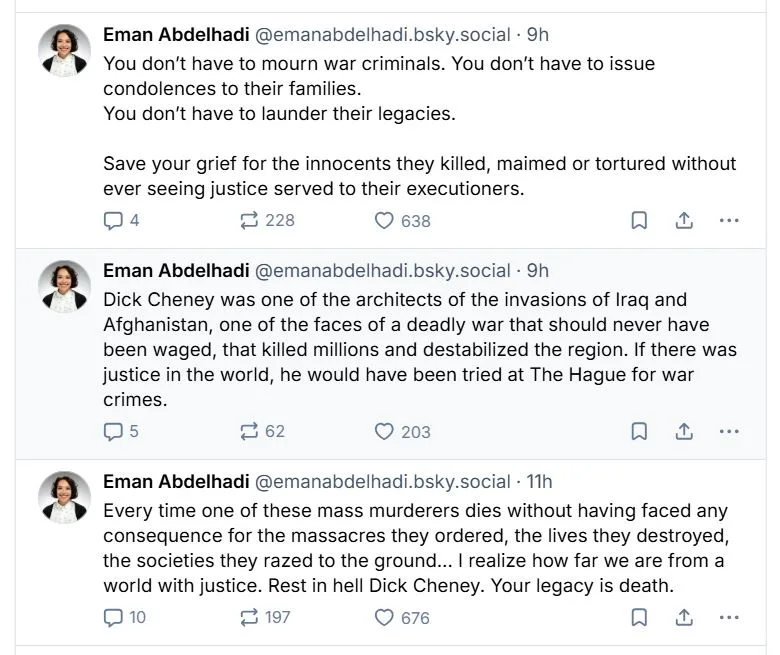Open more options on the 11h post
The width and height of the screenshot is (780, 655).
[730, 617]
